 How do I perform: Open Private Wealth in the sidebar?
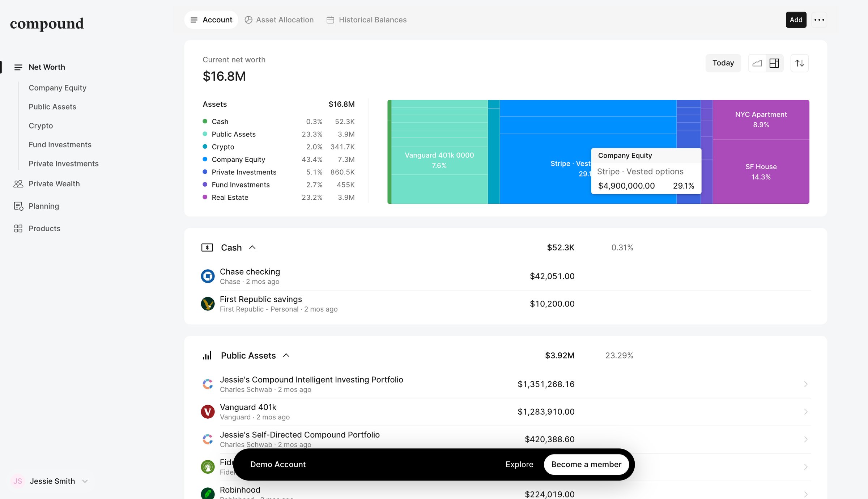54,184
